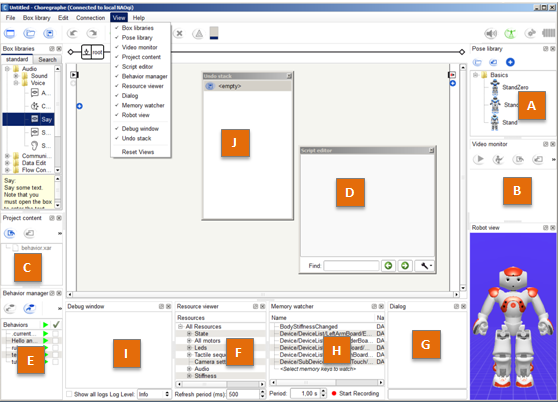The width and height of the screenshot is (559, 409).
Task: Click Select memory keys to watch
Action: coord(318,369)
